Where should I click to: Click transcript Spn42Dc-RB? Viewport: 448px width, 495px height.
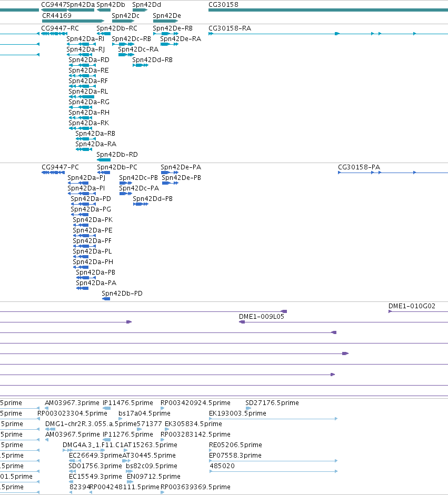point(132,38)
